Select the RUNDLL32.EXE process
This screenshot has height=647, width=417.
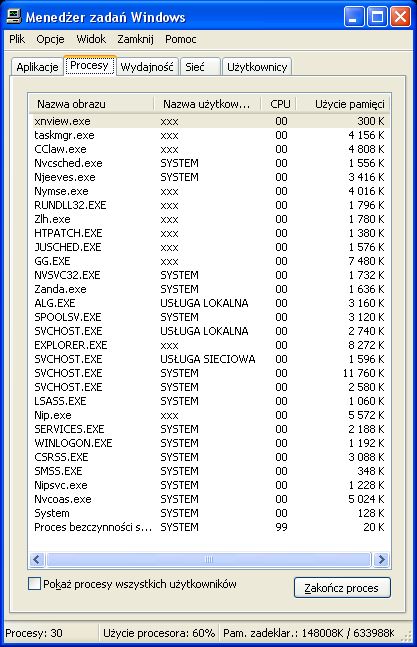(x=209, y=205)
